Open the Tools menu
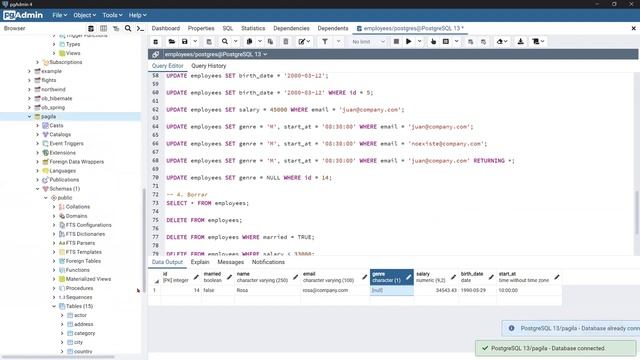Viewport: 640px width, 360px height. tap(112, 15)
